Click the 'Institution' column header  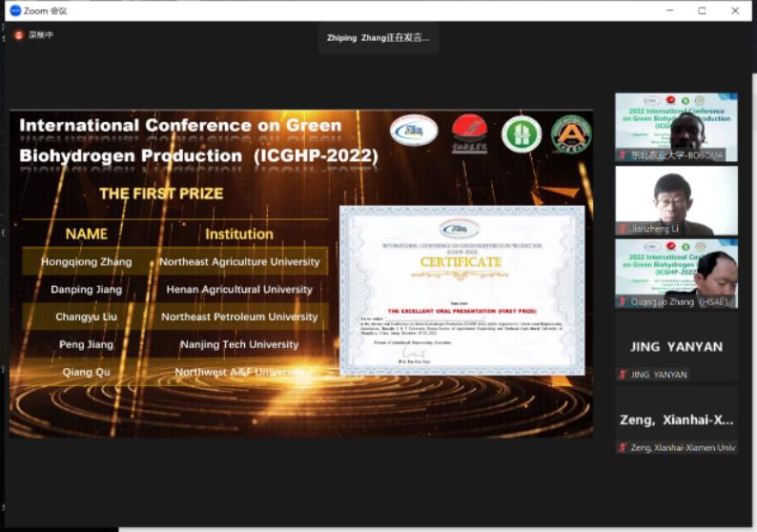239,235
